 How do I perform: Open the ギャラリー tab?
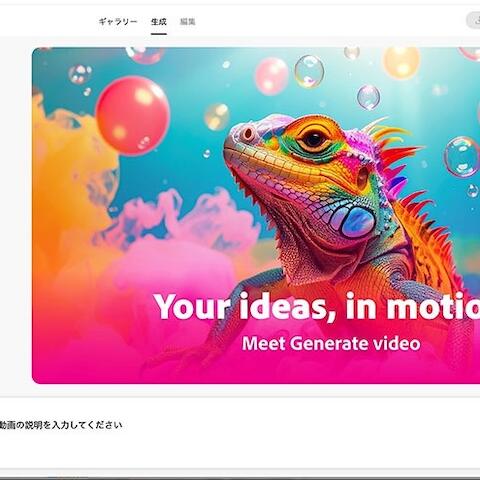pos(118,22)
